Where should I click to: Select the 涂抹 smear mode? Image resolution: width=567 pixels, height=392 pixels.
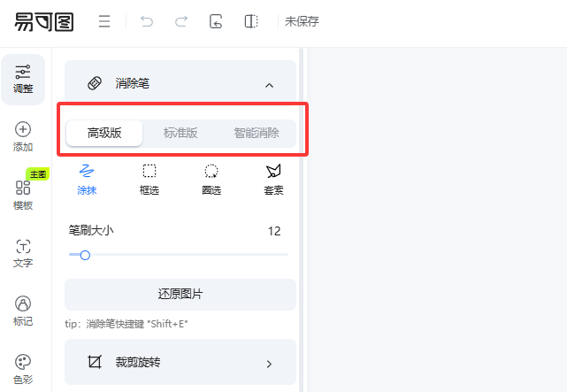pos(88,178)
